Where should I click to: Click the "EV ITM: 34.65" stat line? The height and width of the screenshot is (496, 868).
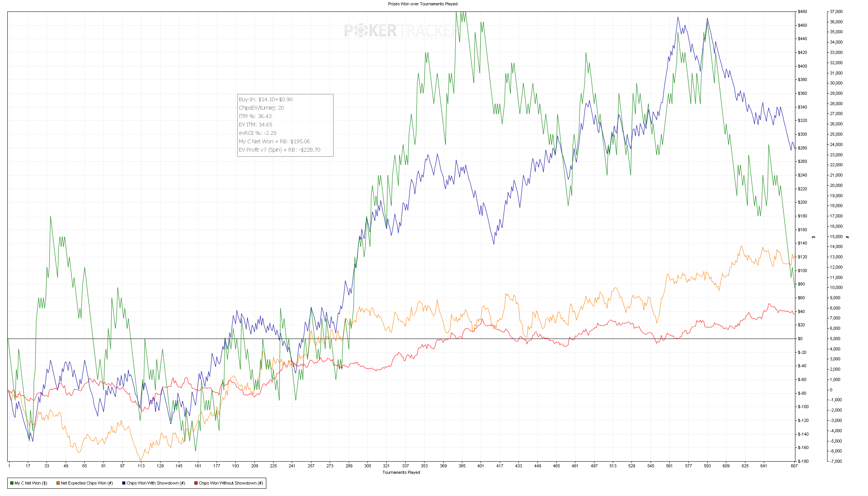256,125
